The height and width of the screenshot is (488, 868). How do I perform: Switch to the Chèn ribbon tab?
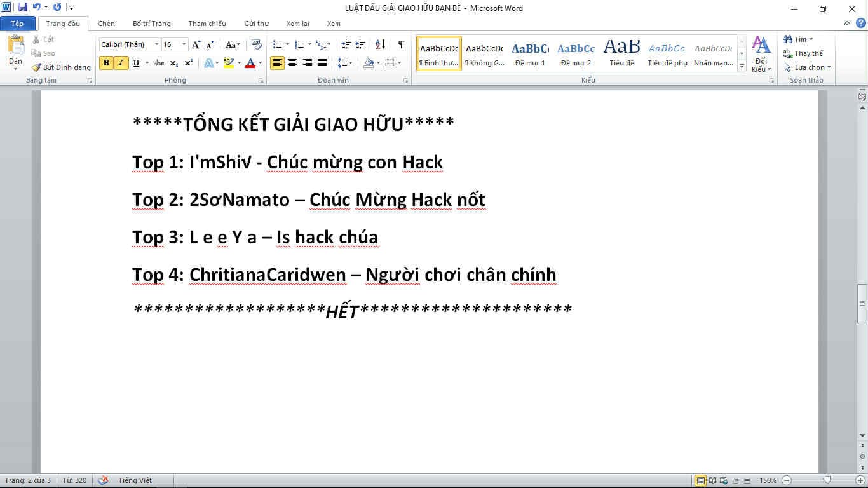tap(106, 24)
